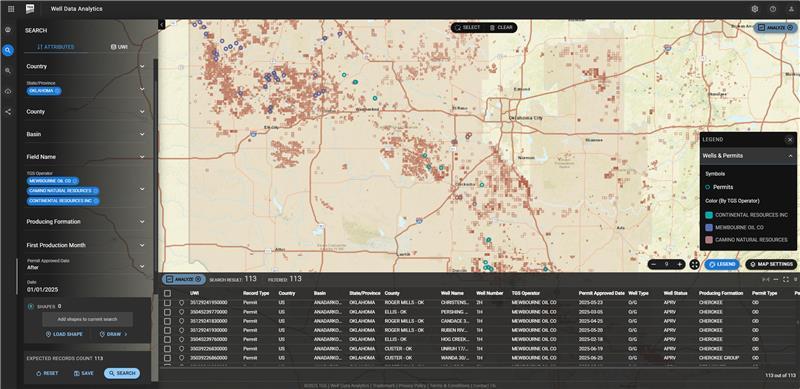Switch to the Attributes tab
The width and height of the screenshot is (800, 389).
click(x=56, y=47)
